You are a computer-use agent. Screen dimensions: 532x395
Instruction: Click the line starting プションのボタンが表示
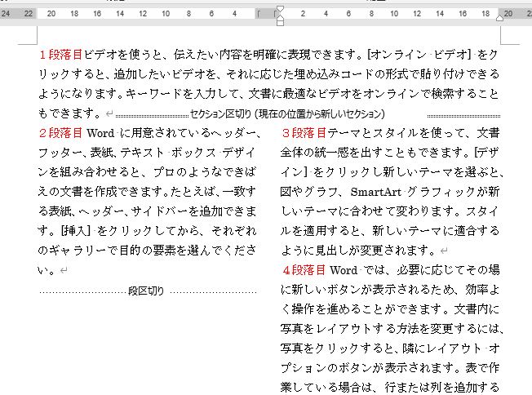tap(390, 368)
